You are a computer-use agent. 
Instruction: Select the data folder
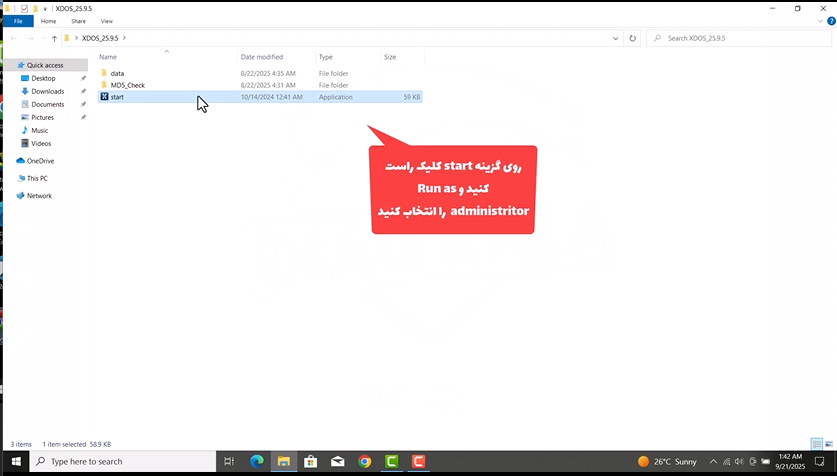(x=117, y=73)
